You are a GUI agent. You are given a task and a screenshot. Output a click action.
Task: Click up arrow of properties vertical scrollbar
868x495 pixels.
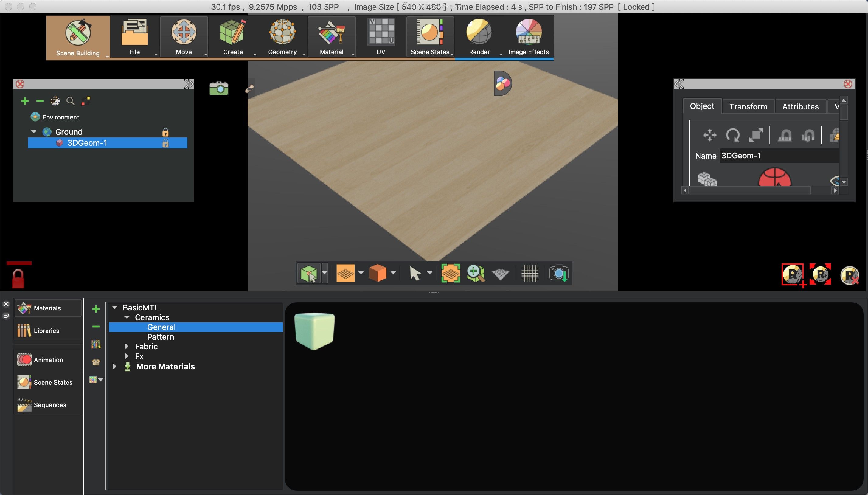click(844, 100)
